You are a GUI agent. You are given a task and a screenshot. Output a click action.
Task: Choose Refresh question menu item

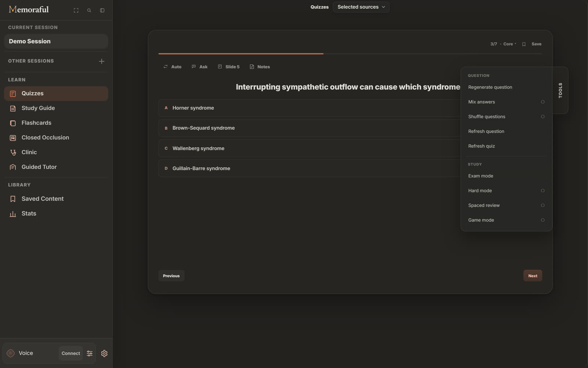tap(506, 131)
